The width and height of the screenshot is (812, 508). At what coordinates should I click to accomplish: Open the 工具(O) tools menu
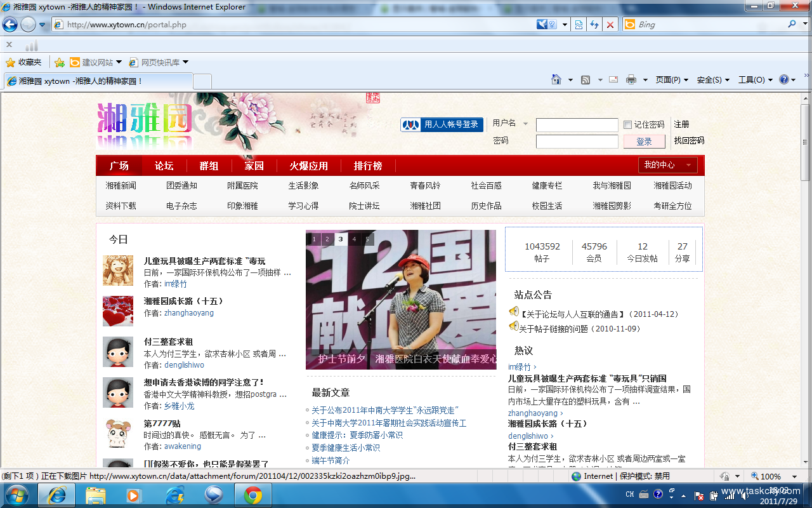[x=755, y=79]
